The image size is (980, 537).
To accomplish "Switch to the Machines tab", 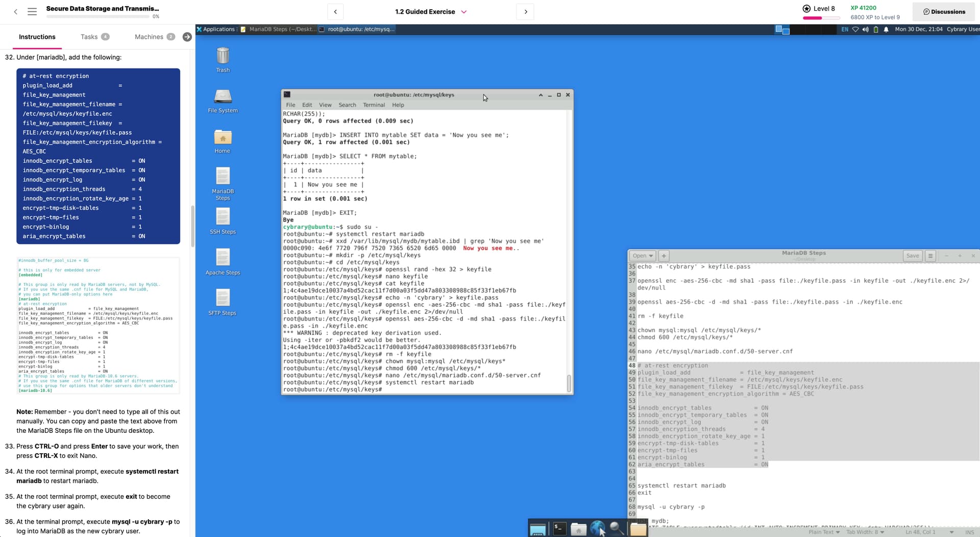I will click(x=149, y=37).
